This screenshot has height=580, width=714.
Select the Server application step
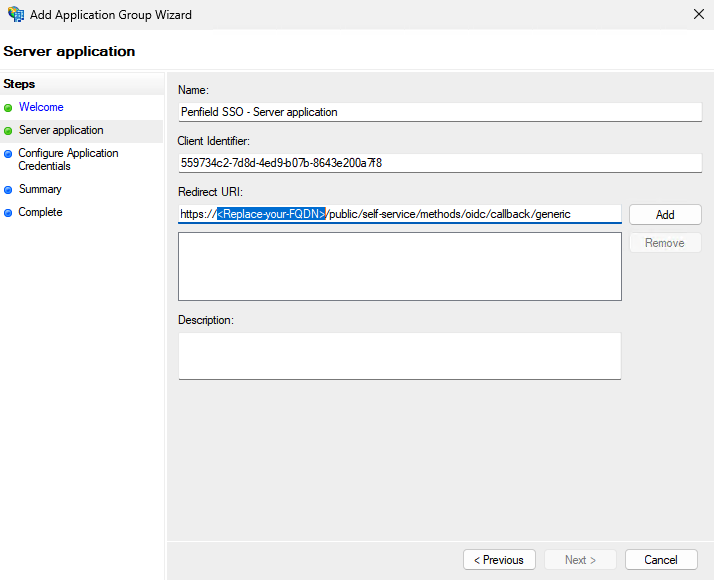(x=61, y=130)
